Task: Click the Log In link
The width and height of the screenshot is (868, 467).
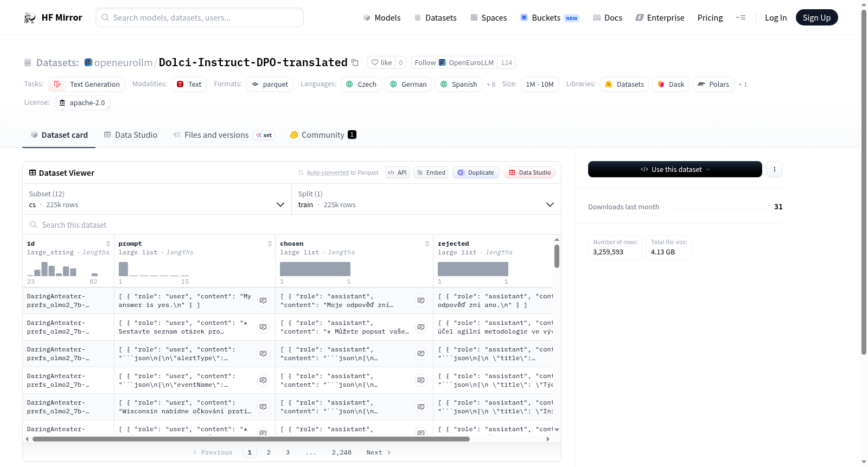Action: (x=776, y=18)
